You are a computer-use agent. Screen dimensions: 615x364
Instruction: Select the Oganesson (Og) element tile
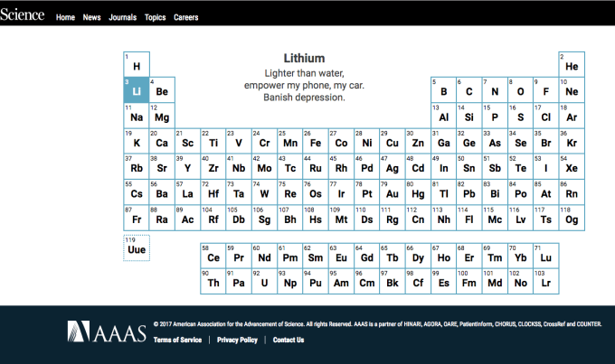pyautogui.click(x=572, y=218)
